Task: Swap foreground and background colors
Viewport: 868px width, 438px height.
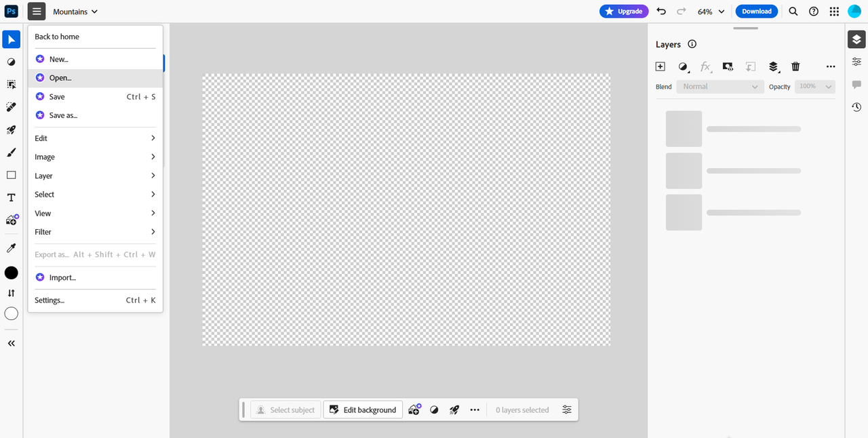Action: [x=11, y=293]
